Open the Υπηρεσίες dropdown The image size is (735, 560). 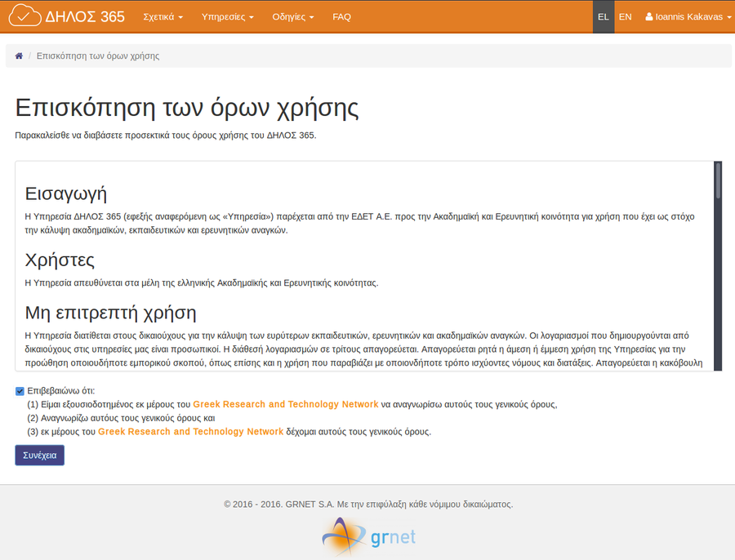pos(228,16)
